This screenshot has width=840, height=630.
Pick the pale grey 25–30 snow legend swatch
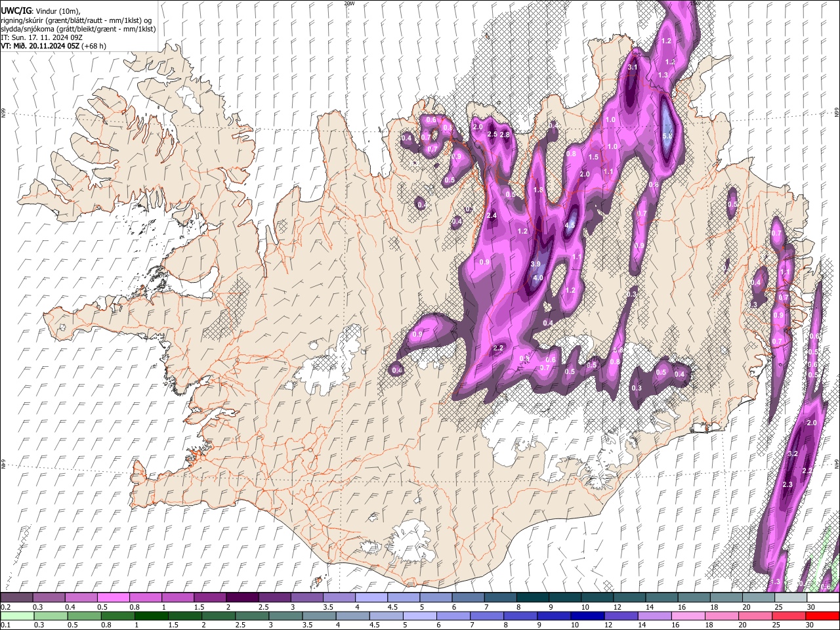(791, 598)
